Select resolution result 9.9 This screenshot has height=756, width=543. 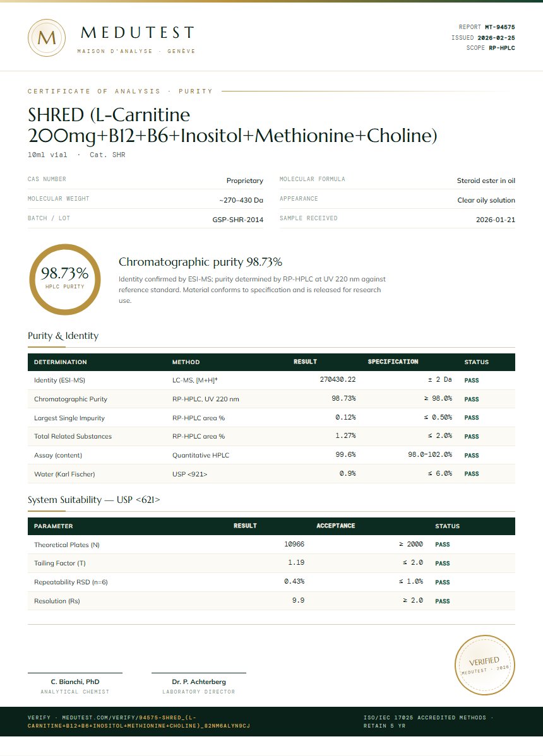[298, 600]
